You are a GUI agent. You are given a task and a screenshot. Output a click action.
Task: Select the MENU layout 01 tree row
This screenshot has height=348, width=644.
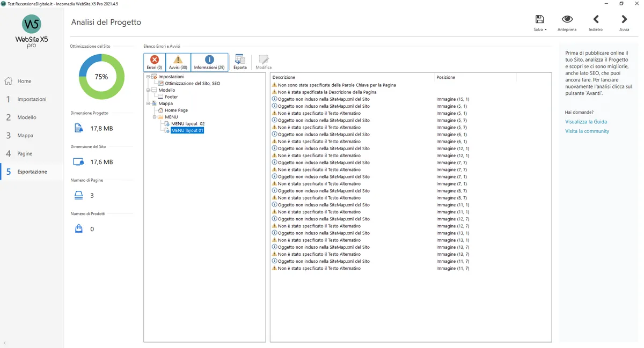[187, 130]
